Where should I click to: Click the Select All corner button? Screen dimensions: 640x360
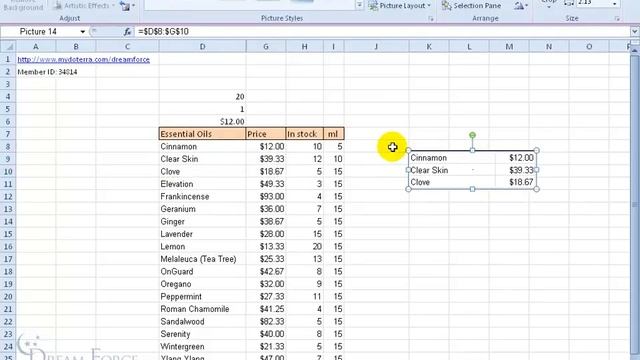coord(8,47)
